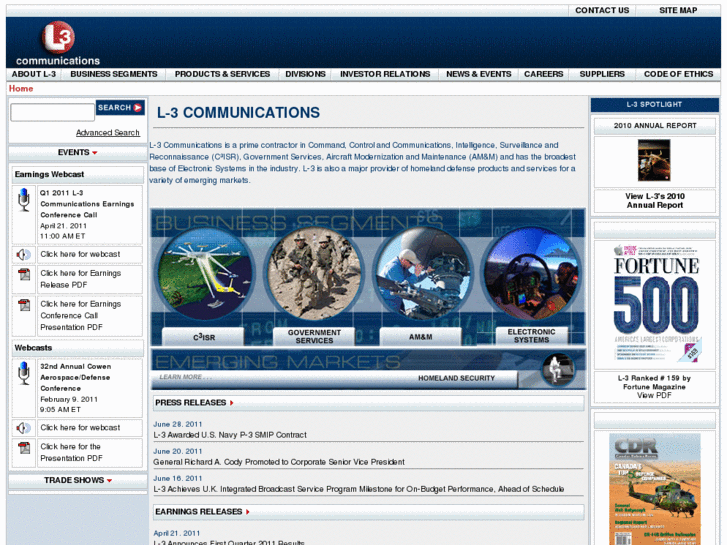The width and height of the screenshot is (727, 545).
Task: Expand the Events section arrow
Action: pos(95,153)
